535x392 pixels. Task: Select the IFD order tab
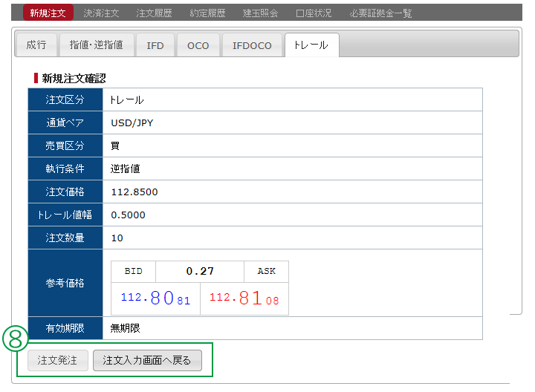point(155,45)
